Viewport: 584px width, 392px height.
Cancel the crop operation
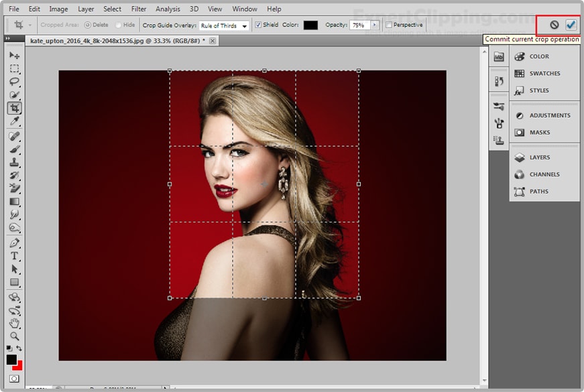(x=554, y=25)
